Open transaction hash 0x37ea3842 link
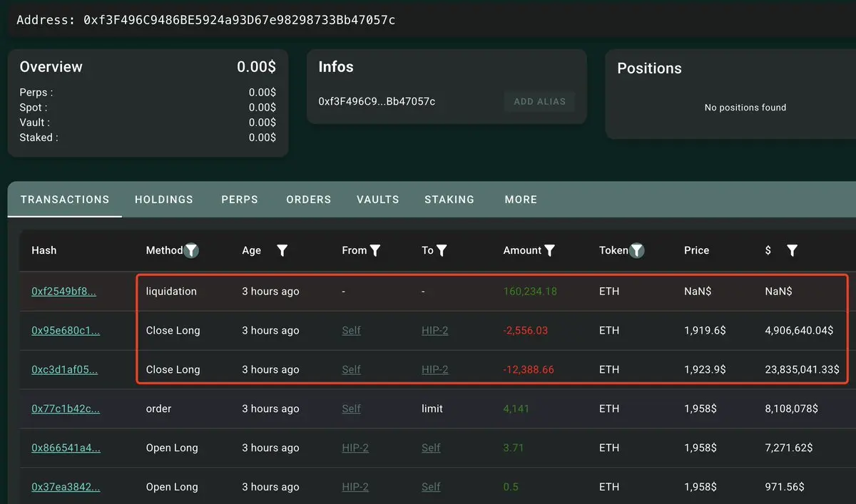The height and width of the screenshot is (504, 856). (66, 488)
